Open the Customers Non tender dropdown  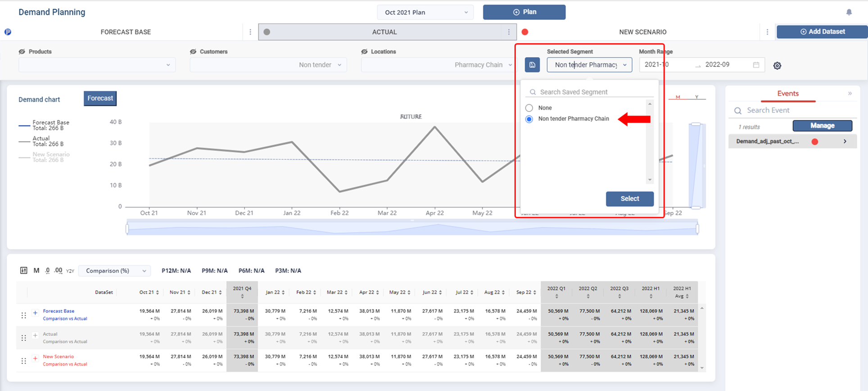[x=268, y=65]
